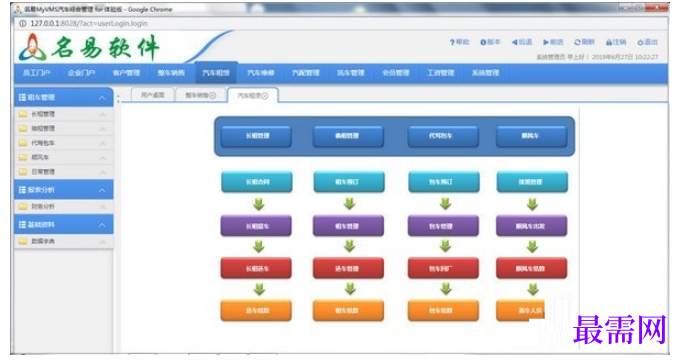Click the purple 顺风车出发 button
685x361 pixels.
click(532, 226)
